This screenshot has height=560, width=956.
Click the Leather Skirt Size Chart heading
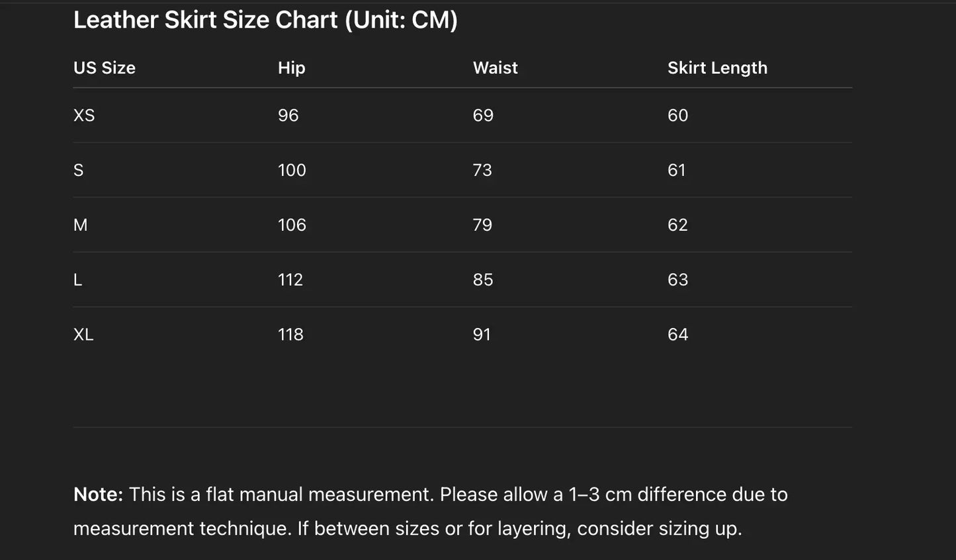click(x=265, y=20)
